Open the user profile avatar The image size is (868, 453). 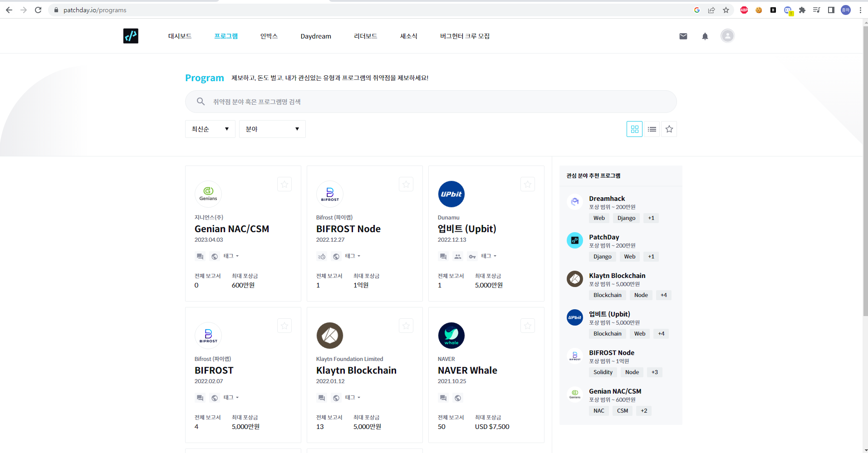[x=727, y=36]
